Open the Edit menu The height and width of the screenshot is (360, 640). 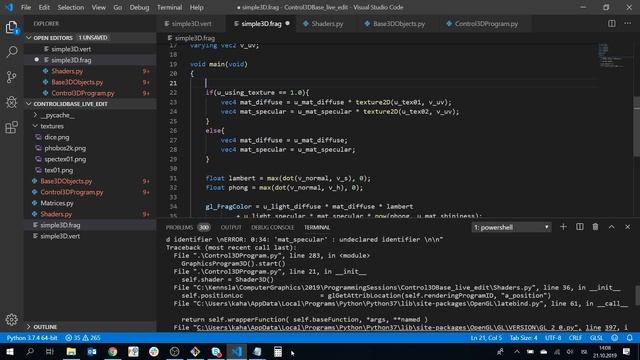[x=44, y=7]
